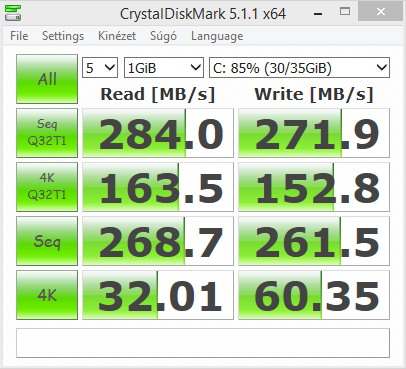Open the File menu
The image size is (406, 369).
coord(19,36)
